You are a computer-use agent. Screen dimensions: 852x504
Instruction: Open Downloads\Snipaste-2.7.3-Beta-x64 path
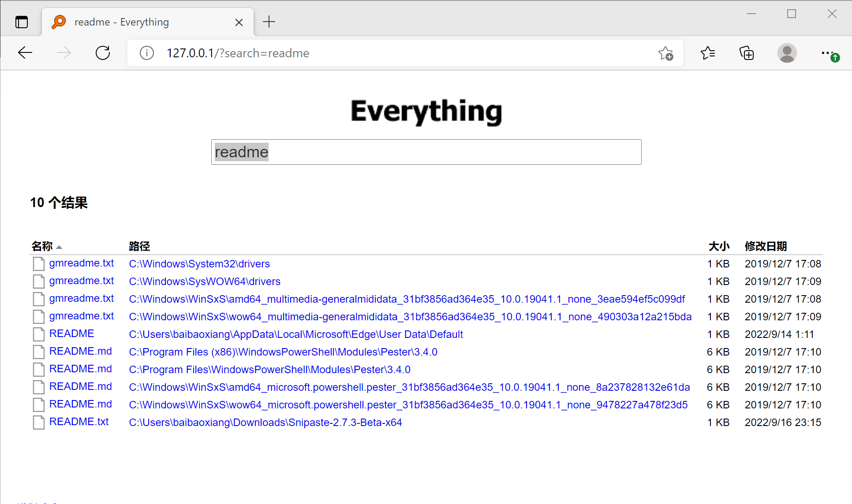point(265,422)
